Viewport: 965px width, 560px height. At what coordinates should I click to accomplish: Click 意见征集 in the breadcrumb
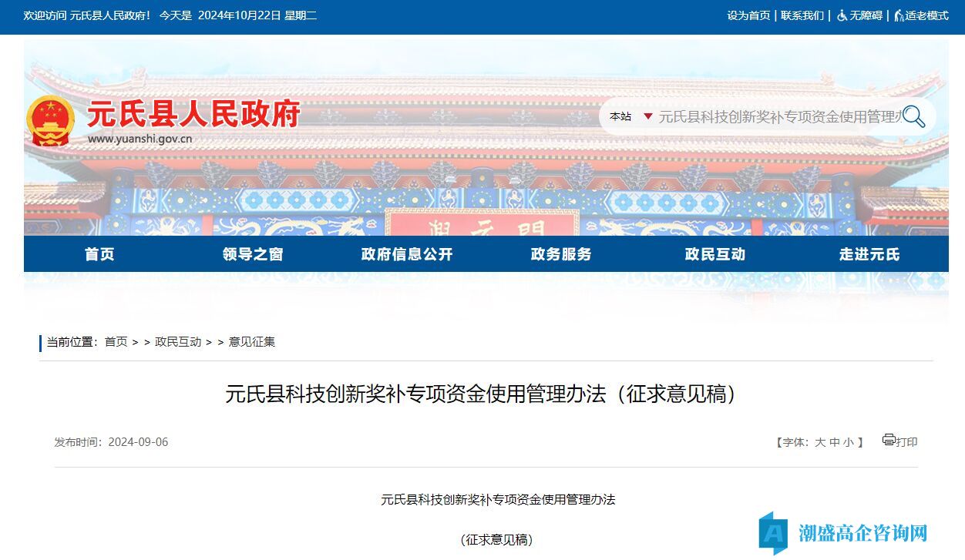pyautogui.click(x=251, y=342)
